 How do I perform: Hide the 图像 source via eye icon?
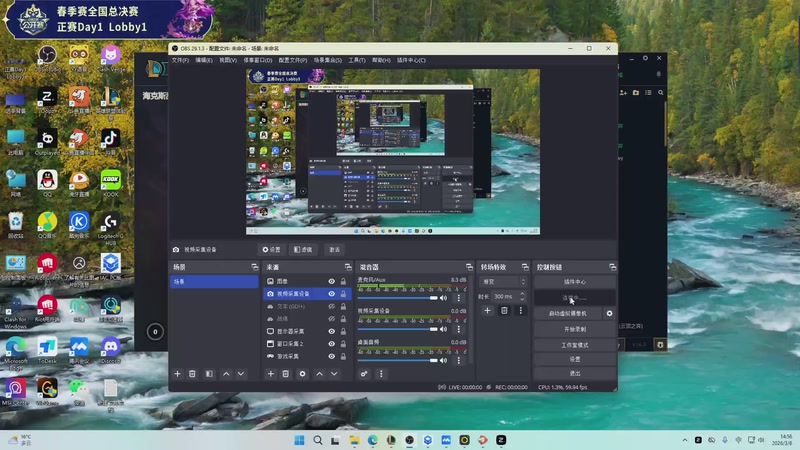coord(332,281)
